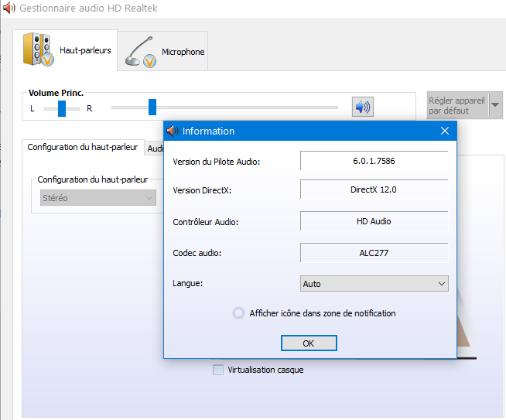Viewport: 506px width, 420px height.
Task: Switch to the Microphone tab
Action: pyautogui.click(x=162, y=51)
